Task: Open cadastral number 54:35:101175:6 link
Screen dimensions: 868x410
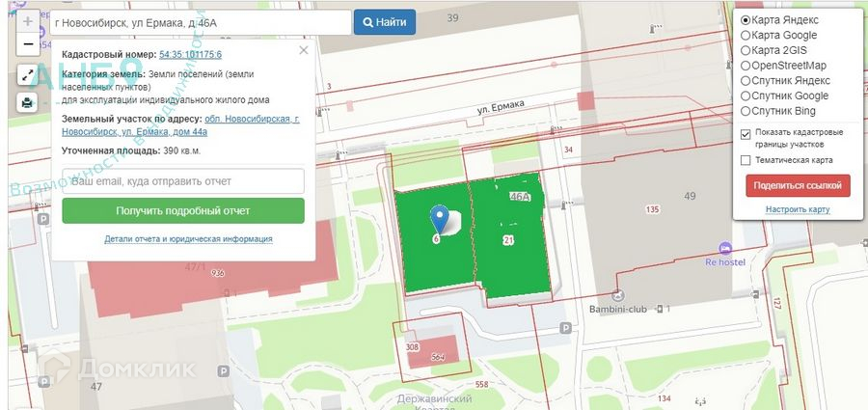Action: point(190,55)
